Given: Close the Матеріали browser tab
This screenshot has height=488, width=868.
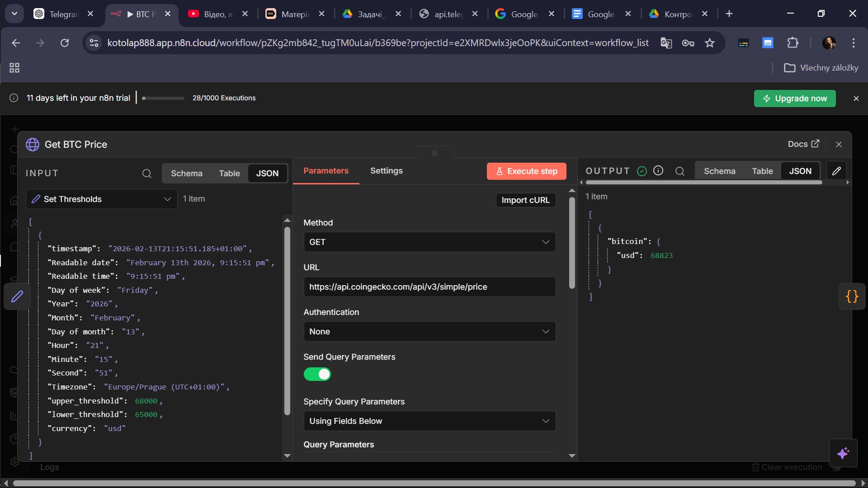Looking at the screenshot, I should pyautogui.click(x=321, y=14).
